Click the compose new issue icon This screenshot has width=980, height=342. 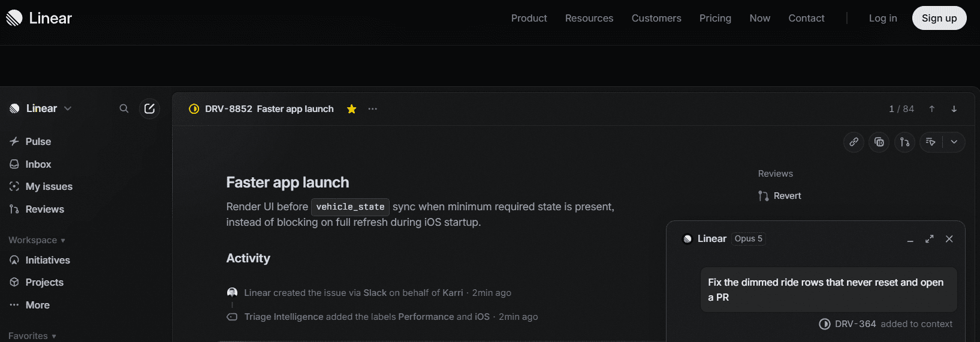(149, 108)
